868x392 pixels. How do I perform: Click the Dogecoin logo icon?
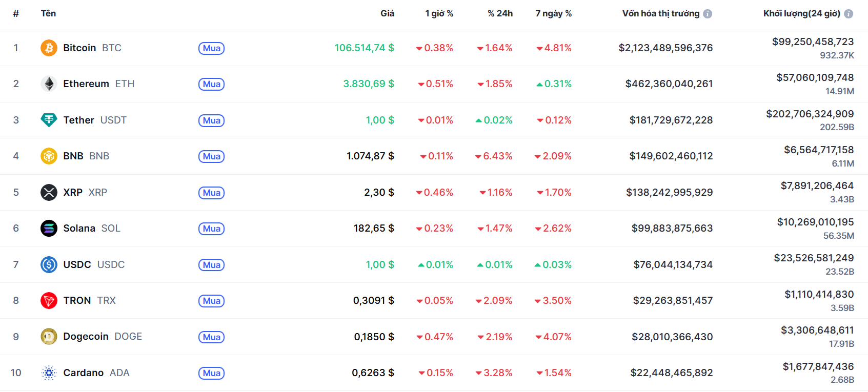pyautogui.click(x=49, y=337)
